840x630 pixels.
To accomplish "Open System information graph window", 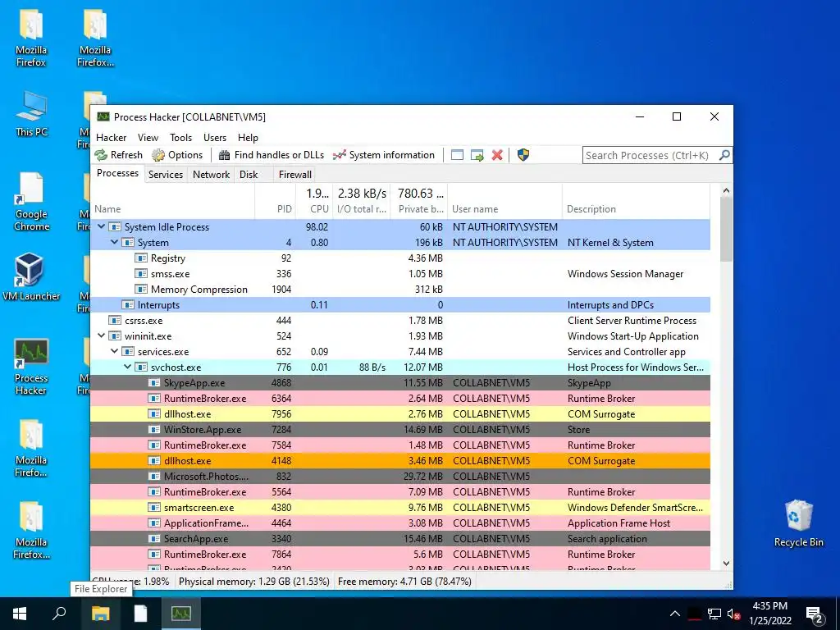I will pyautogui.click(x=384, y=155).
